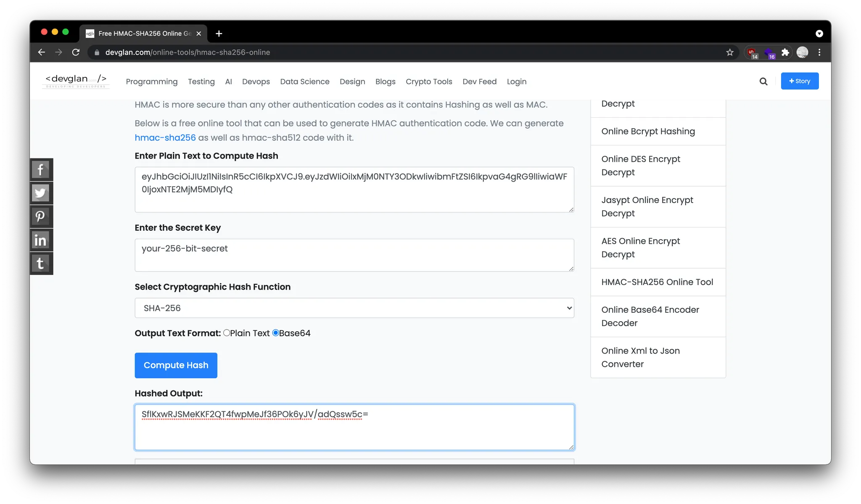Reload the page in browser
The height and width of the screenshot is (504, 861).
click(76, 53)
